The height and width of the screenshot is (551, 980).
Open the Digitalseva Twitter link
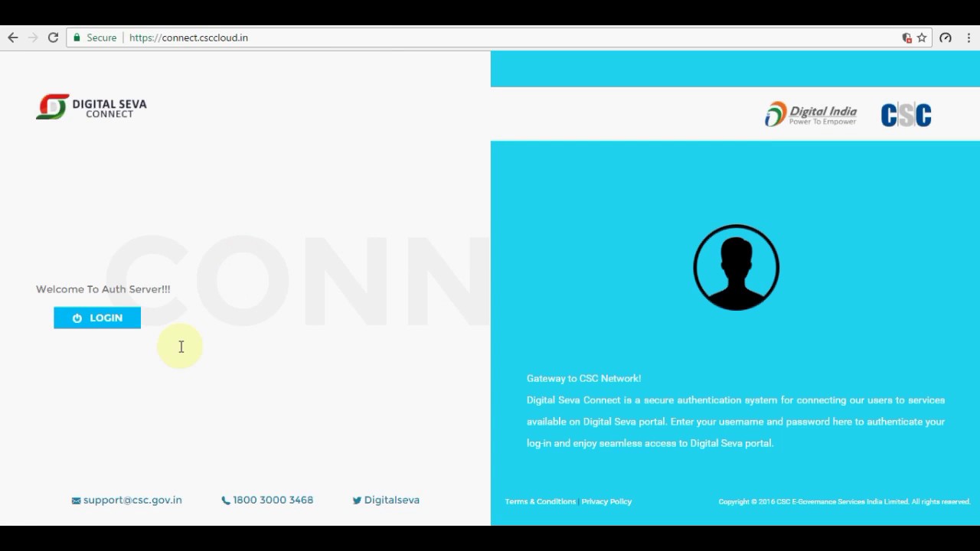point(386,500)
